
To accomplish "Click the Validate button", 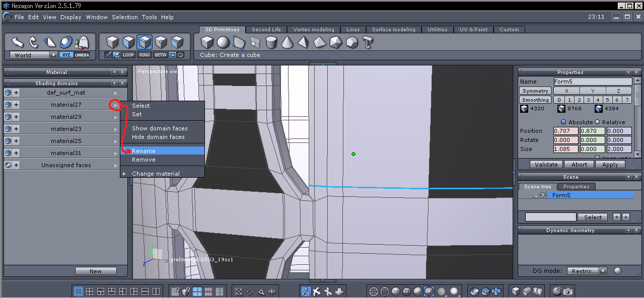I will (x=546, y=164).
